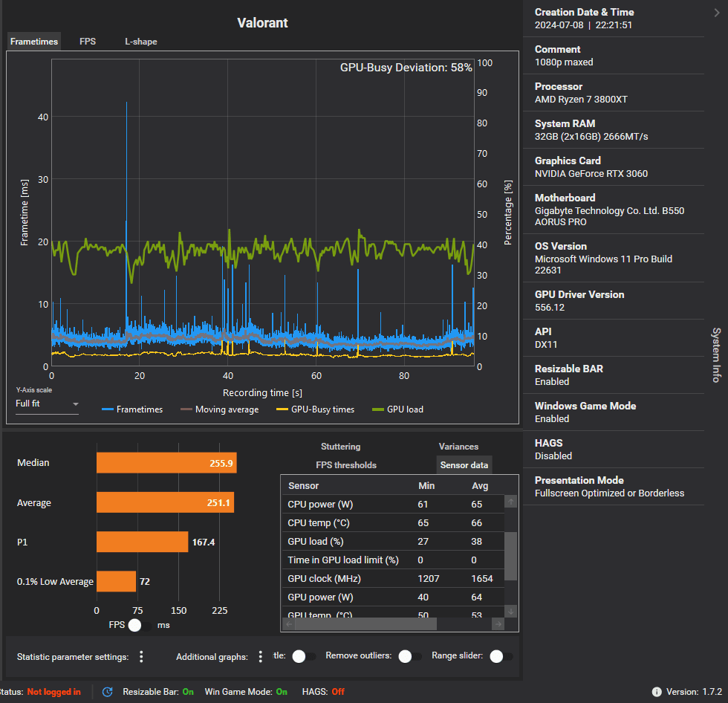This screenshot has height=703, width=728.
Task: Toggle GPU-Busy times series in legend
Action: pos(315,409)
